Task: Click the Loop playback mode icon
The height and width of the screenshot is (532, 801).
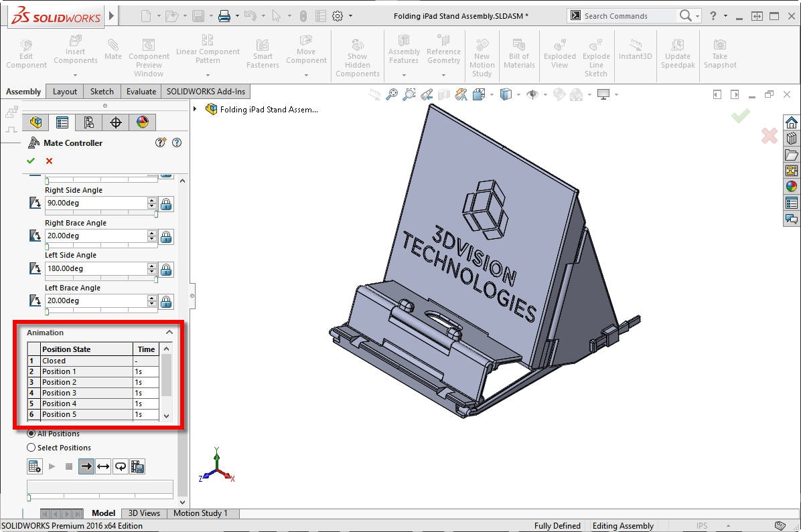Action: click(x=121, y=466)
